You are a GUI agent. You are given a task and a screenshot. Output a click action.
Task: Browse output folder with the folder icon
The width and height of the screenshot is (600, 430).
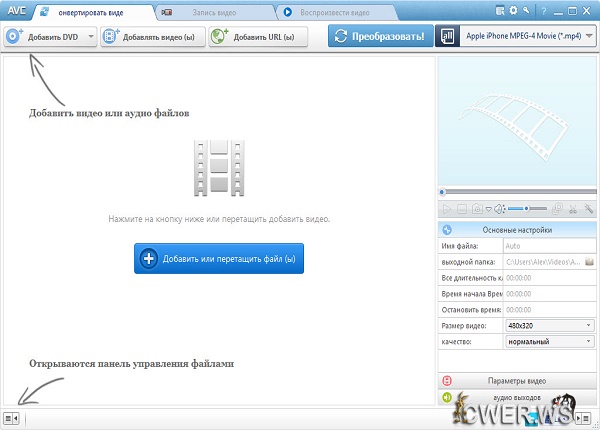[590, 262]
